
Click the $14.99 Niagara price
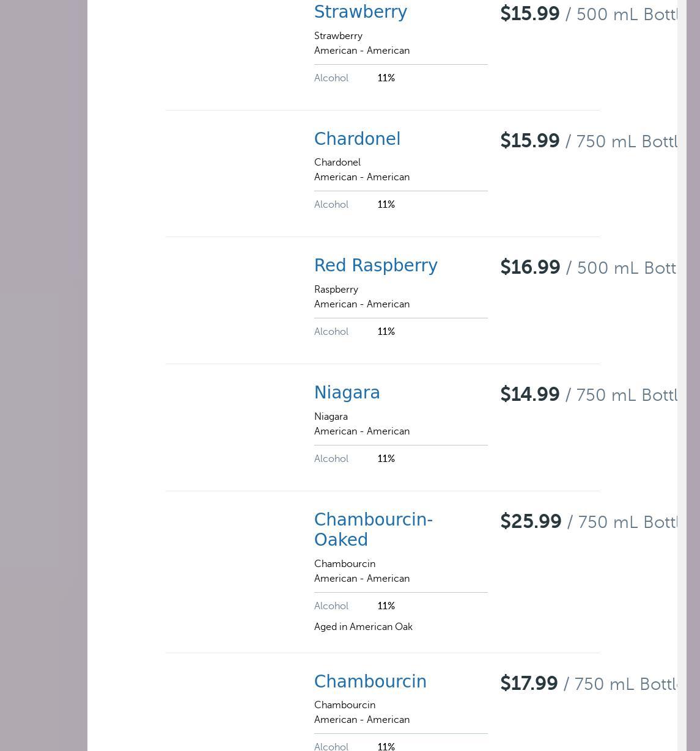click(529, 395)
